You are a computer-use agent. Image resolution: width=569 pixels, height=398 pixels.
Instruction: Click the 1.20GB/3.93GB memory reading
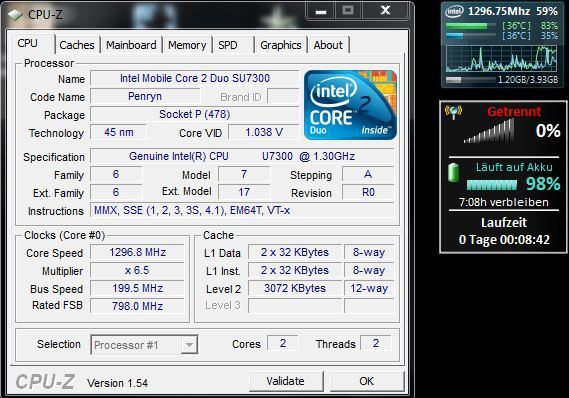(528, 79)
